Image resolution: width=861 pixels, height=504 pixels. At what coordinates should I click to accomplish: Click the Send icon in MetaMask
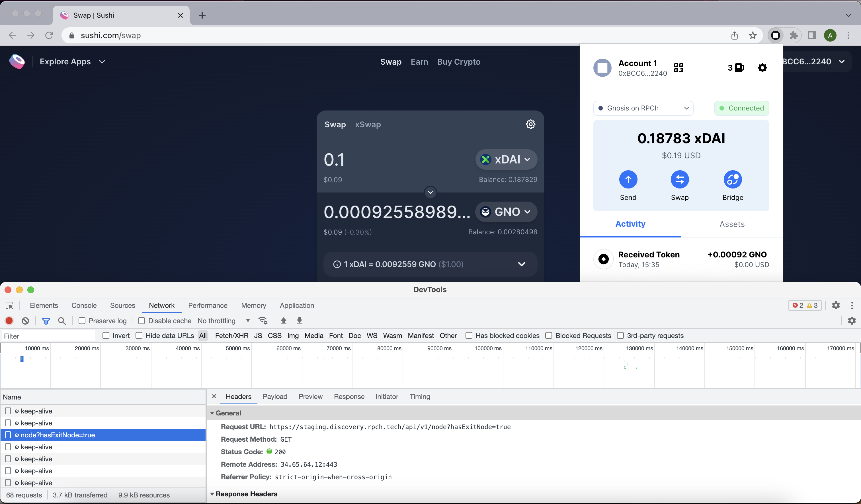(x=628, y=179)
